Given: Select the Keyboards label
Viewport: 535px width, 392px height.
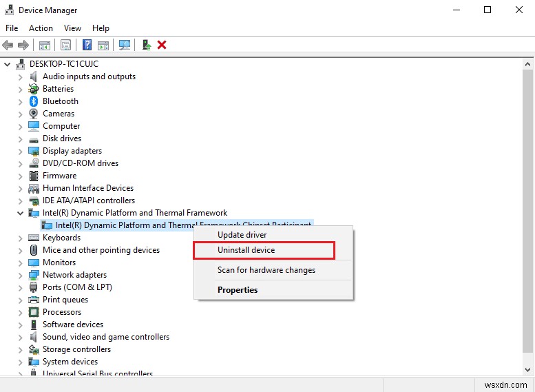Looking at the screenshot, I should tap(61, 238).
